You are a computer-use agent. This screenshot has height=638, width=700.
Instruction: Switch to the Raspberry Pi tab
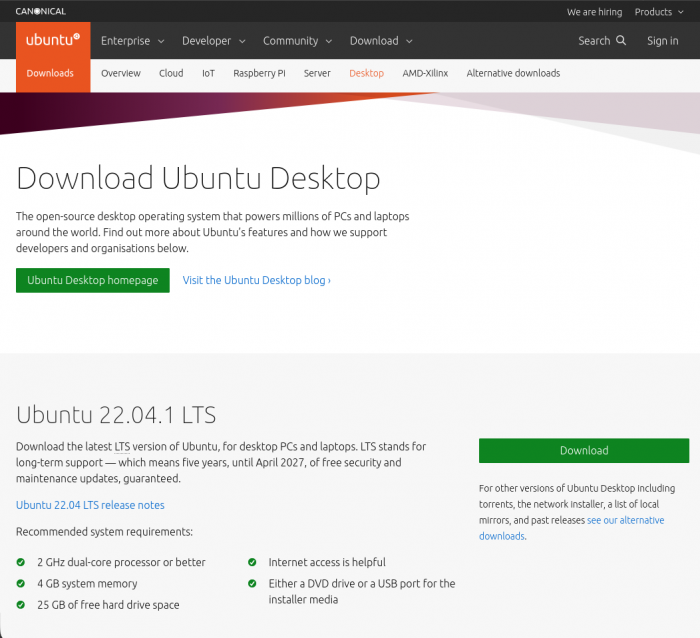(x=259, y=73)
